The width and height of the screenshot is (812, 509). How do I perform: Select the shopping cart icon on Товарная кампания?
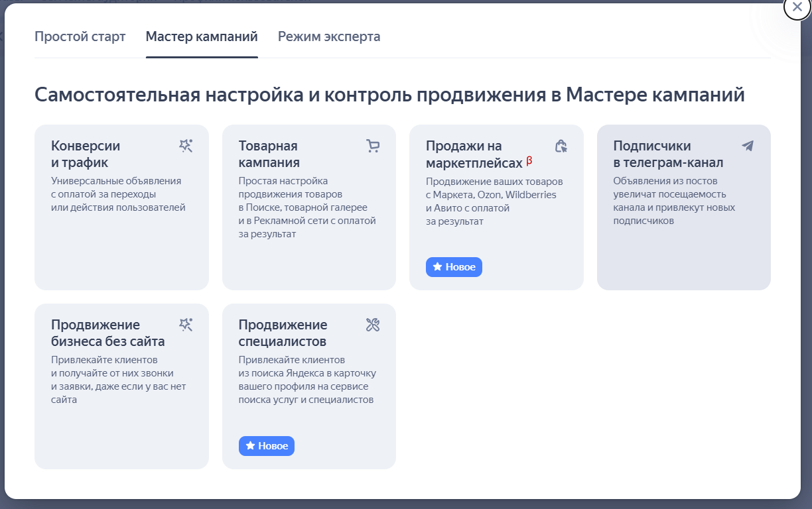tap(373, 146)
